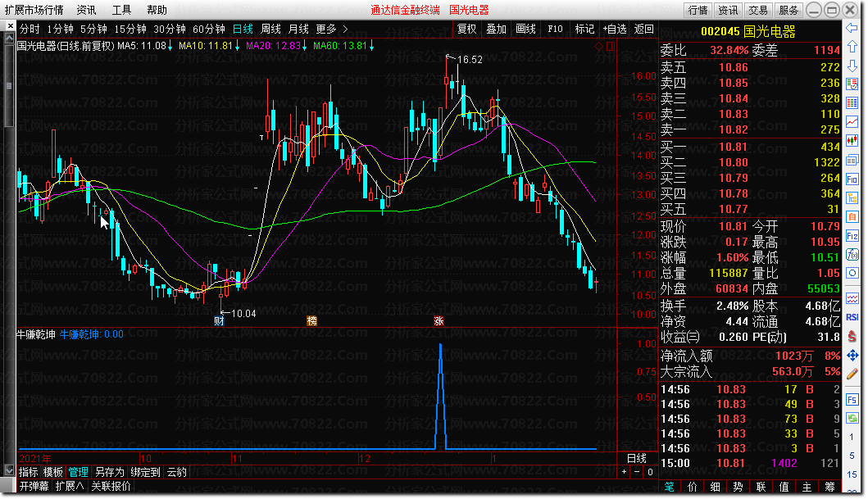Switch to the 筹 tab at bottom right
This screenshot has width=868, height=499.
(x=829, y=487)
